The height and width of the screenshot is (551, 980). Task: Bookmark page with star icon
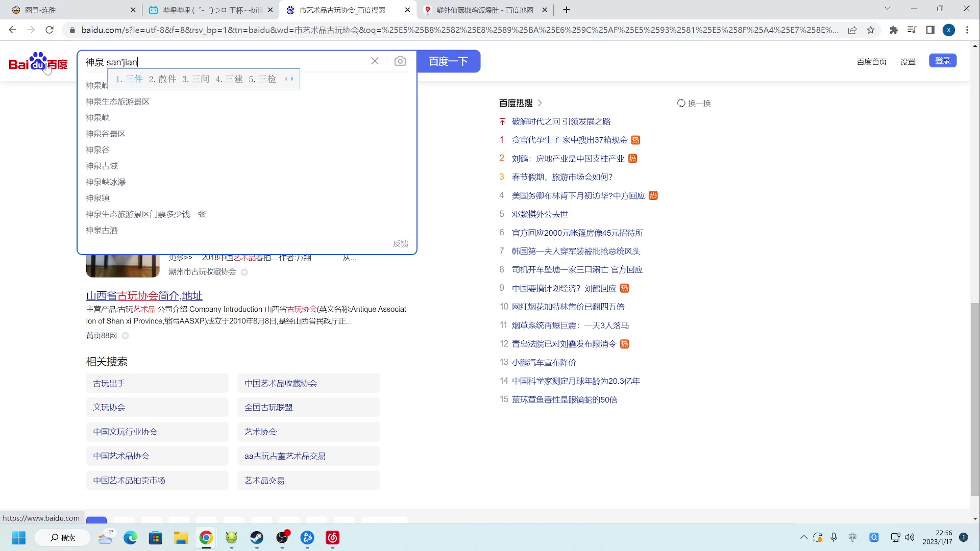click(871, 30)
